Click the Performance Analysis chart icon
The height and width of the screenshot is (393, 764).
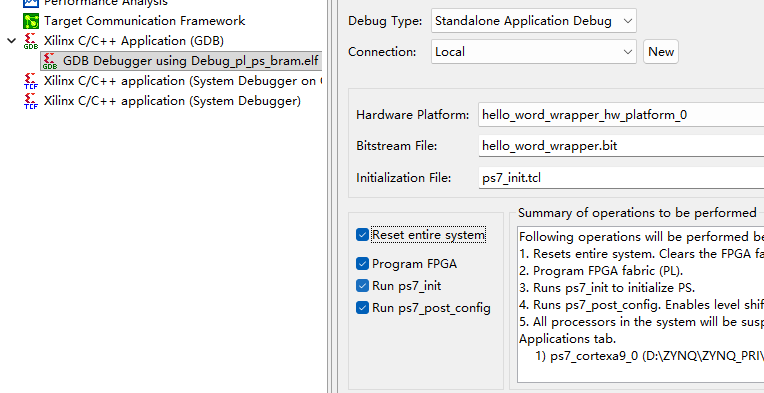31,3
